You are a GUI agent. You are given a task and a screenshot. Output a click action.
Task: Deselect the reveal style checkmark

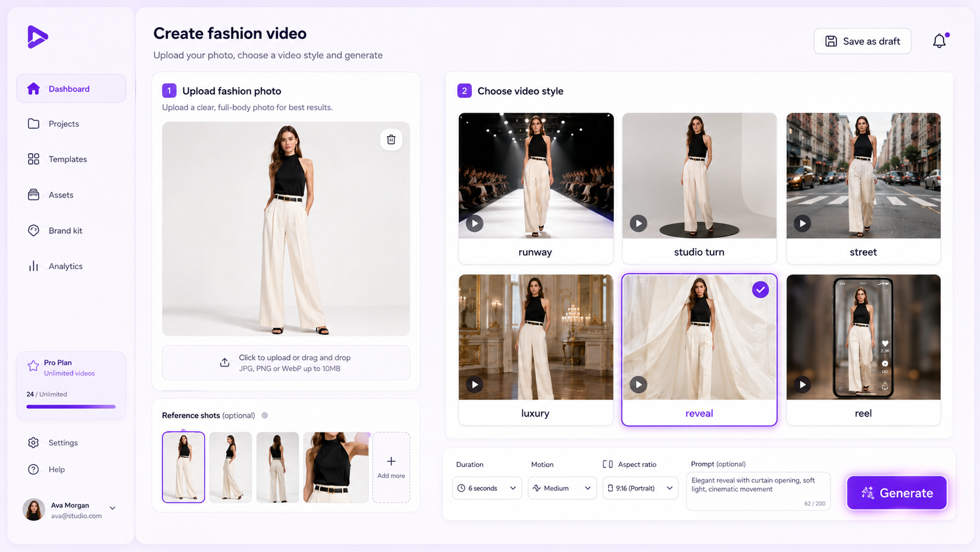pyautogui.click(x=760, y=290)
